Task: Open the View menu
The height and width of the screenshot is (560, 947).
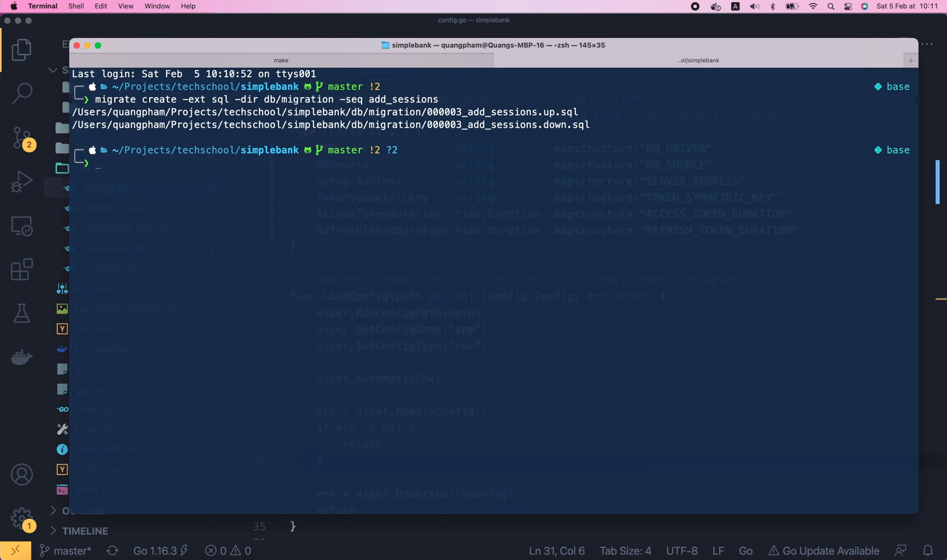Action: pyautogui.click(x=125, y=6)
